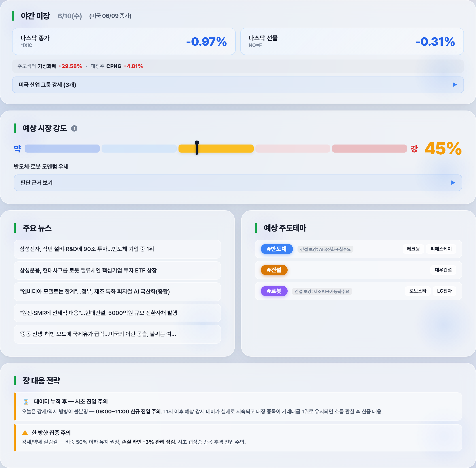
Task: Click the 45% market strength value
Action: click(x=443, y=149)
